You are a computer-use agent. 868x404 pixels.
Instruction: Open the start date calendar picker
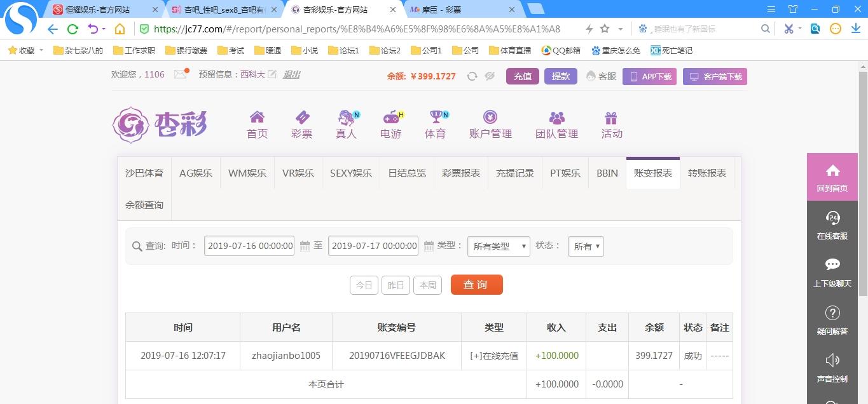pos(305,246)
